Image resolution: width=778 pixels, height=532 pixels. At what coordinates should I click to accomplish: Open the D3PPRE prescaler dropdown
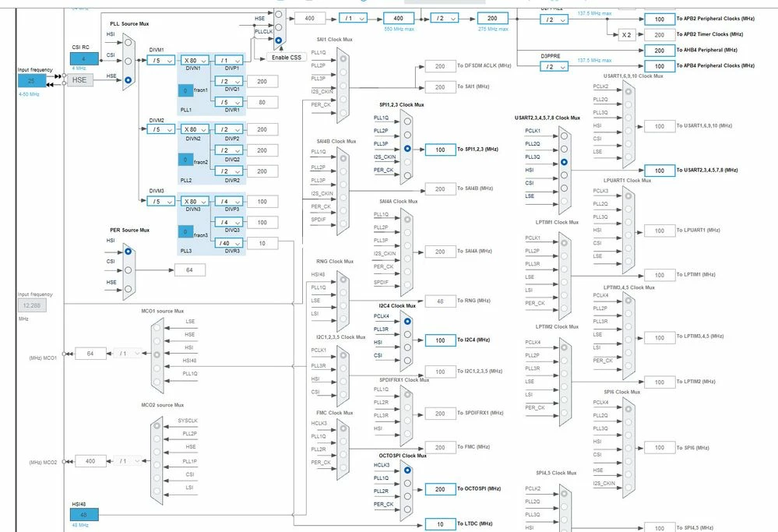[x=554, y=66]
